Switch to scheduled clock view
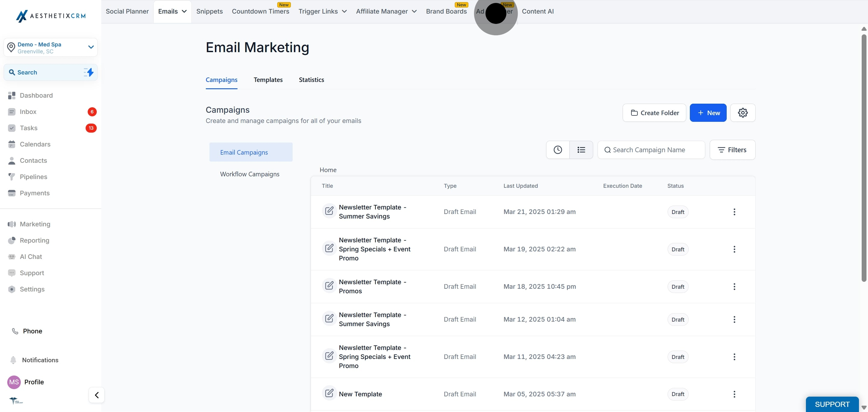Viewport: 868px width, 412px height. pos(558,150)
